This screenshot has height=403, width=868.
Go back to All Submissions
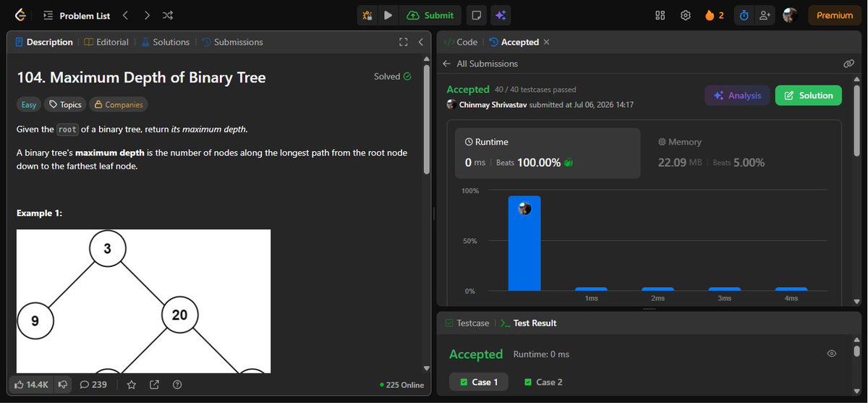[x=480, y=64]
